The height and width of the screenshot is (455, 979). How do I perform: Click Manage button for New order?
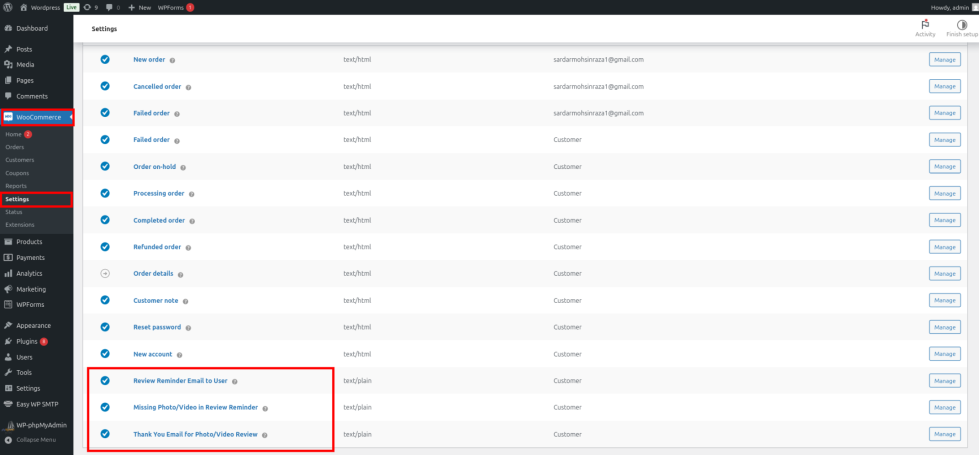(x=945, y=60)
